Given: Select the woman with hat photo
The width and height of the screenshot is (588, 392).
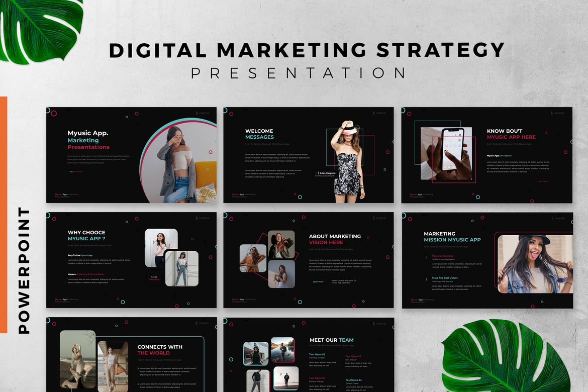Looking at the screenshot, I should [x=348, y=161].
